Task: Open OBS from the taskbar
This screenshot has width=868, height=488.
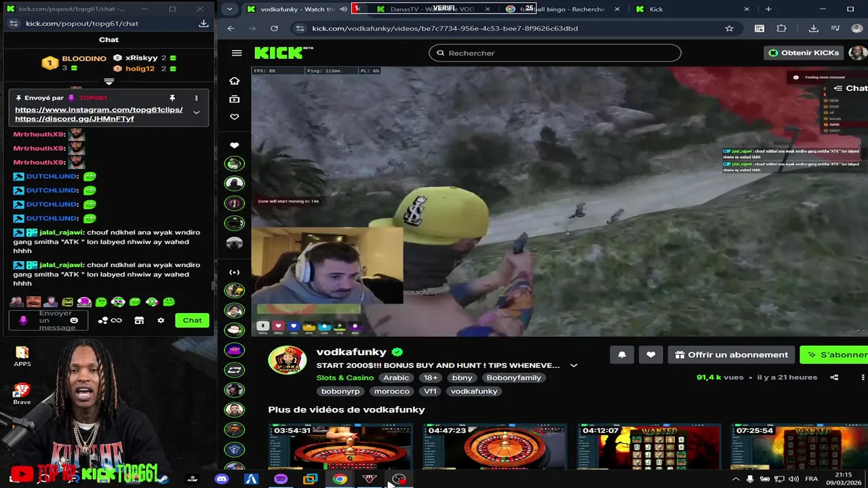Action: tap(399, 479)
